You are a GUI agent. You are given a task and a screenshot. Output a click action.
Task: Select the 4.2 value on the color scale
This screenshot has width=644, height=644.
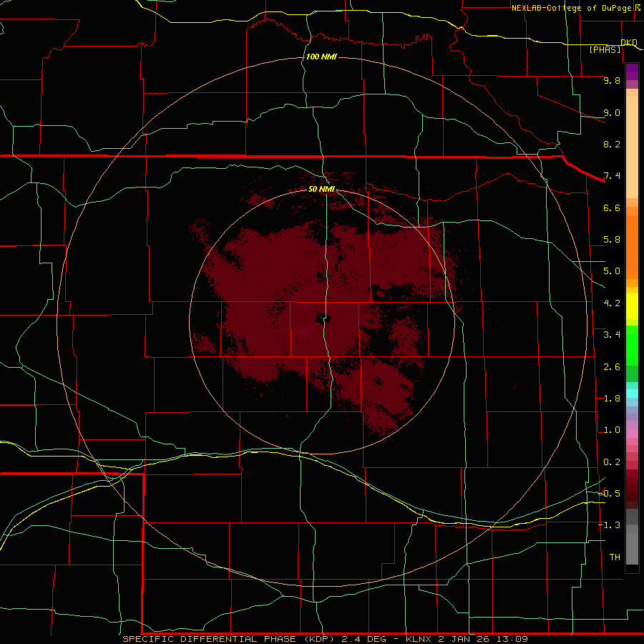612,303
